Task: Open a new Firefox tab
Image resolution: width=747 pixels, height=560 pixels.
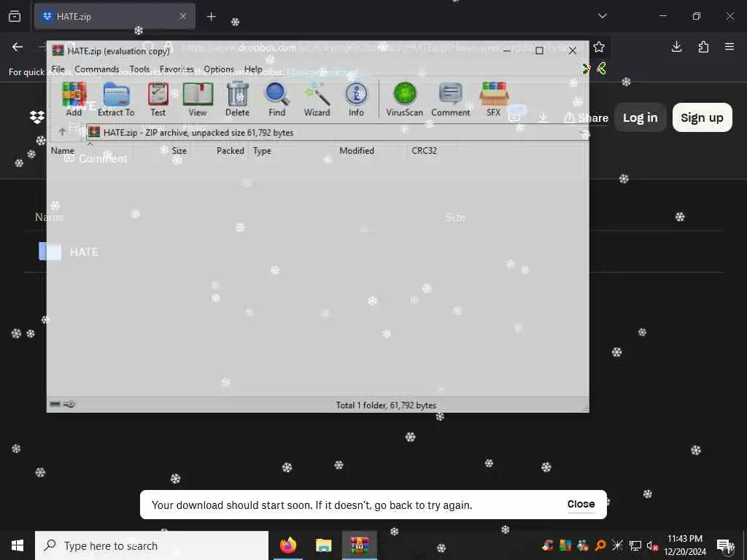Action: (x=211, y=17)
